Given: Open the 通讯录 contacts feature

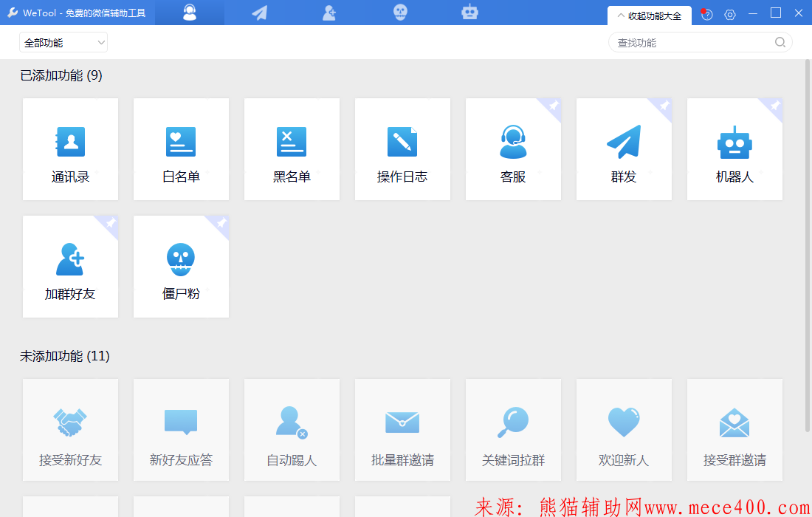Looking at the screenshot, I should pos(70,149).
